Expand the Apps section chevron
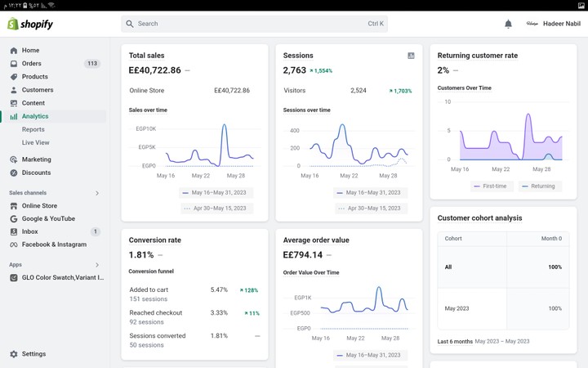 [97, 265]
